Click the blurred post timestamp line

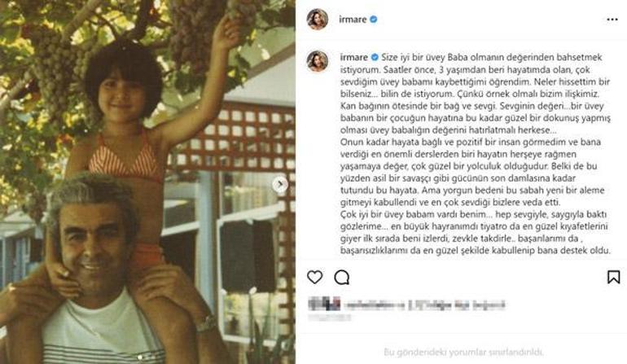pos(330,318)
